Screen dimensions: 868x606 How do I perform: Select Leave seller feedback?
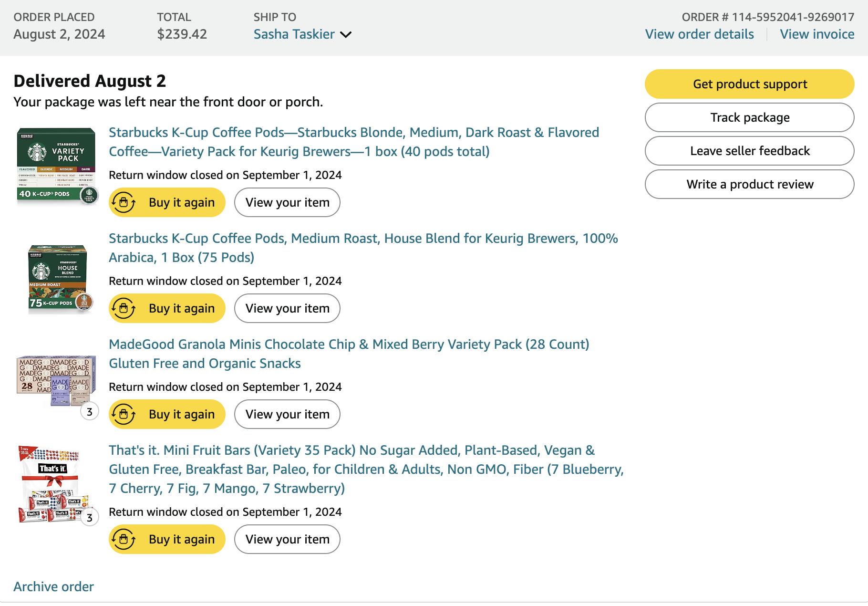(749, 151)
